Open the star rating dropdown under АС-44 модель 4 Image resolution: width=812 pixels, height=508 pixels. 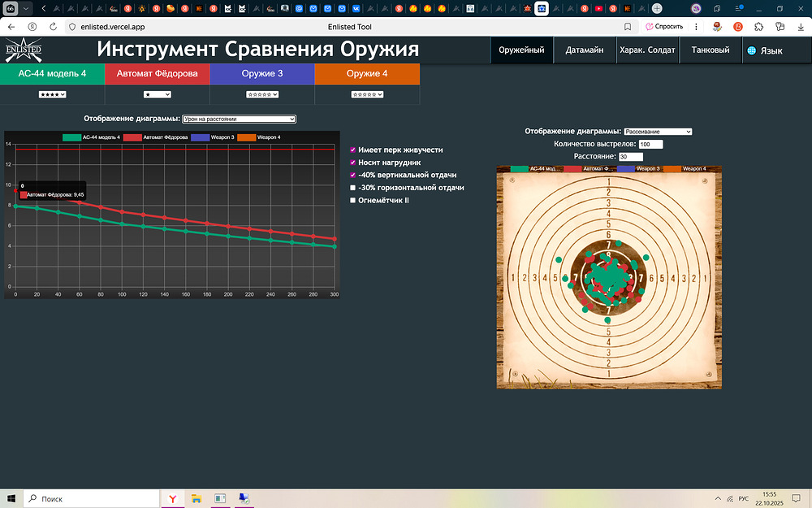coord(52,94)
